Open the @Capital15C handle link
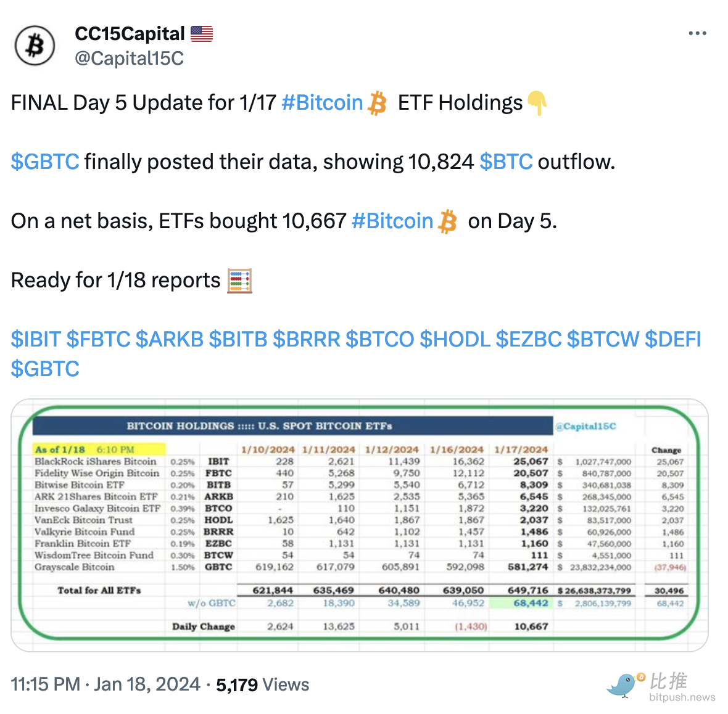The image size is (728, 714). (129, 58)
